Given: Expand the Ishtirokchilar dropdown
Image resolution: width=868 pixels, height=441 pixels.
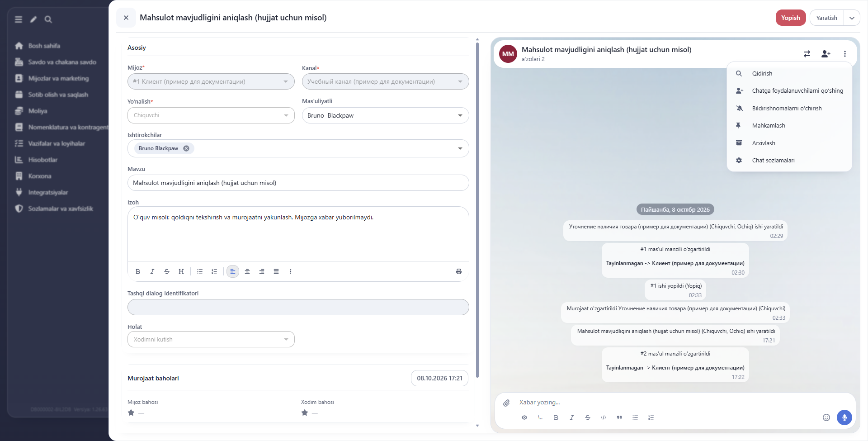Looking at the screenshot, I should 460,148.
